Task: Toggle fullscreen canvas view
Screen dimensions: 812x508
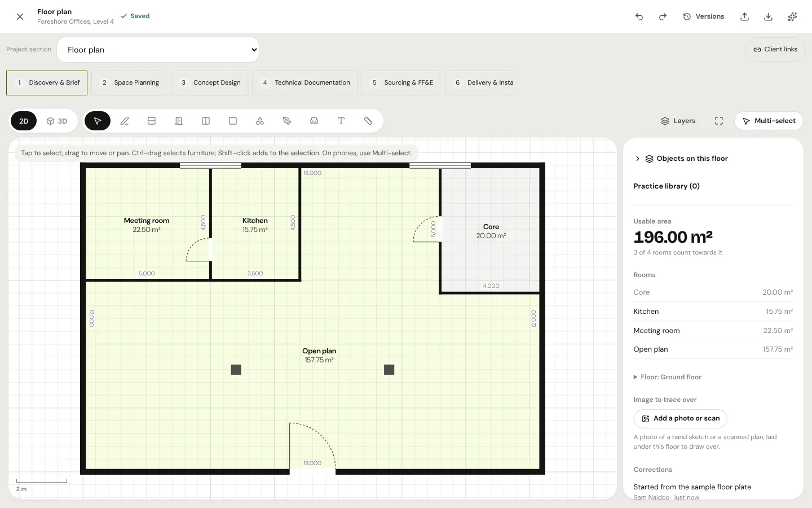Action: pyautogui.click(x=719, y=121)
